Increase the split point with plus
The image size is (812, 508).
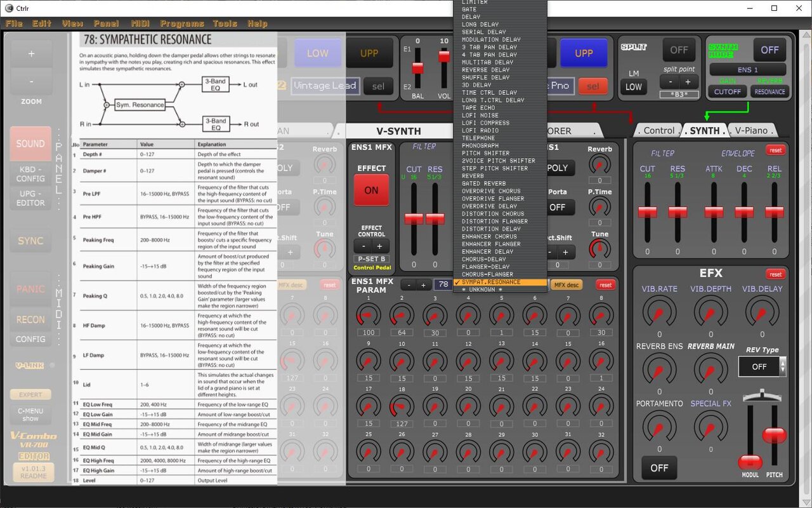[x=688, y=83]
